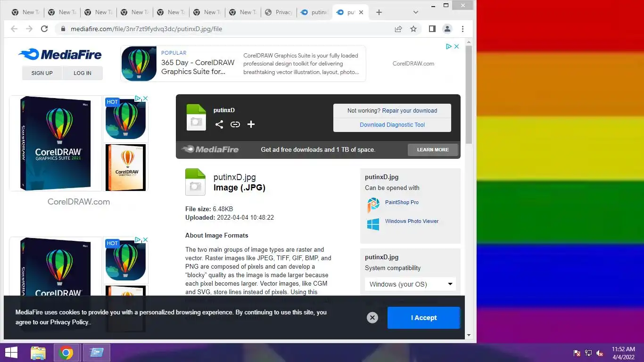Screen dimensions: 644x362
Task: Open the Windows Photo Viewer link
Action: point(412,221)
